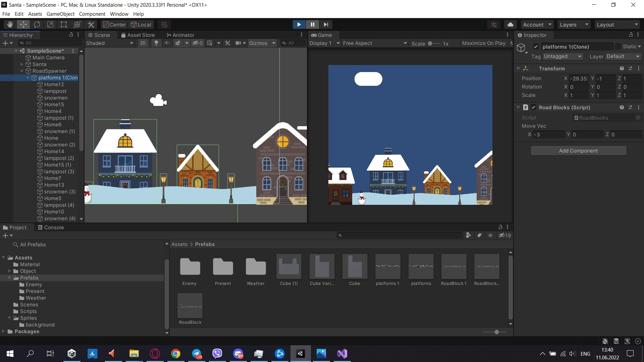Select the RoadBlock prefab thumbnail
This screenshot has height=362, width=644.
[x=190, y=305]
